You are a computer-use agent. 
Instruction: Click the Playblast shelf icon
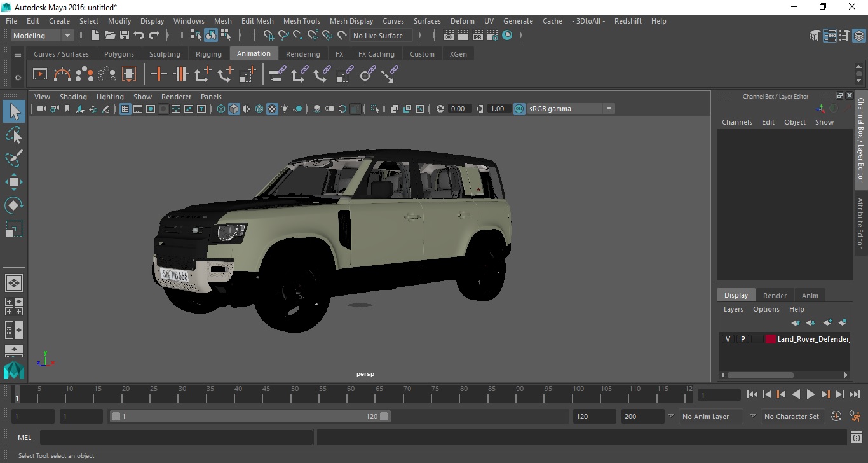pos(40,74)
